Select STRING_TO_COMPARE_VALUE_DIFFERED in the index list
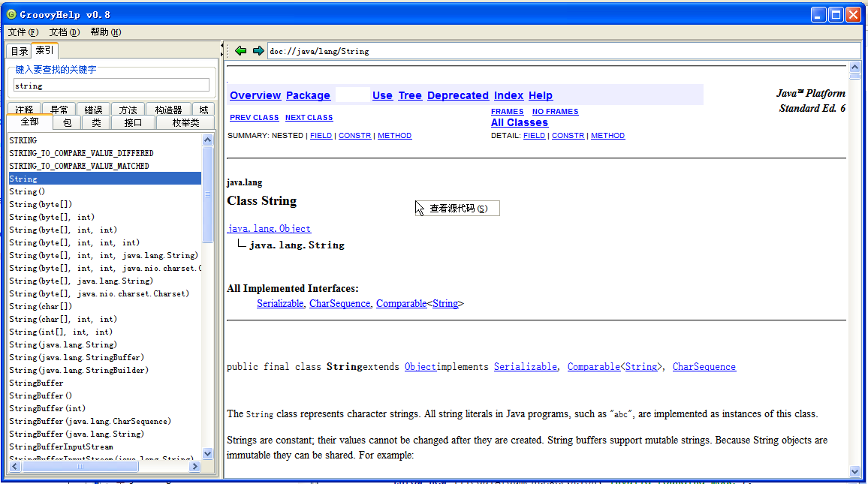This screenshot has height=484, width=868. tap(104, 153)
